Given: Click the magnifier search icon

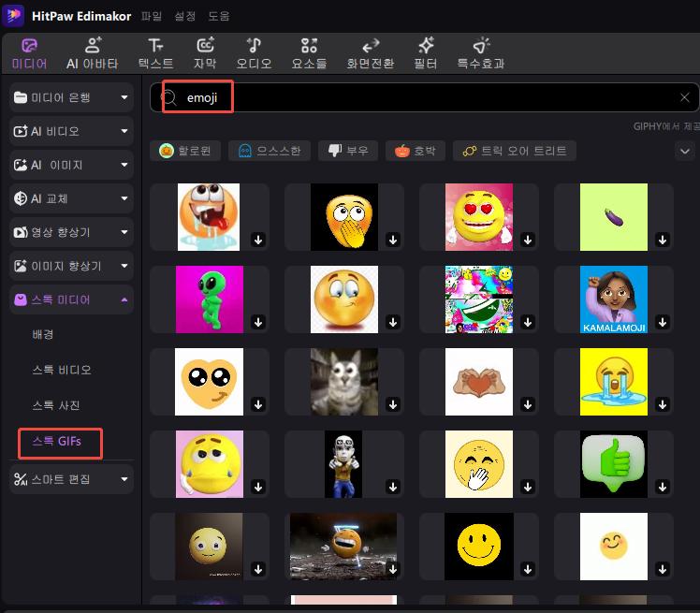Looking at the screenshot, I should click(168, 97).
